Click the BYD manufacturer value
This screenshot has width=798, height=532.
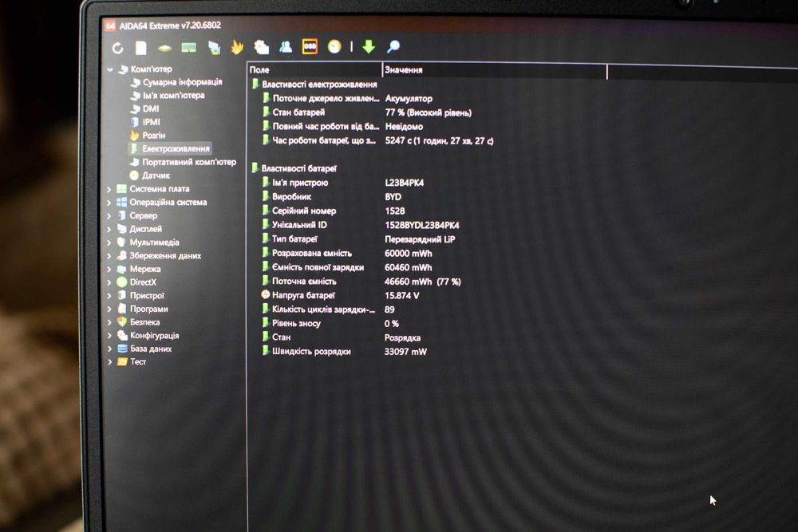point(393,197)
